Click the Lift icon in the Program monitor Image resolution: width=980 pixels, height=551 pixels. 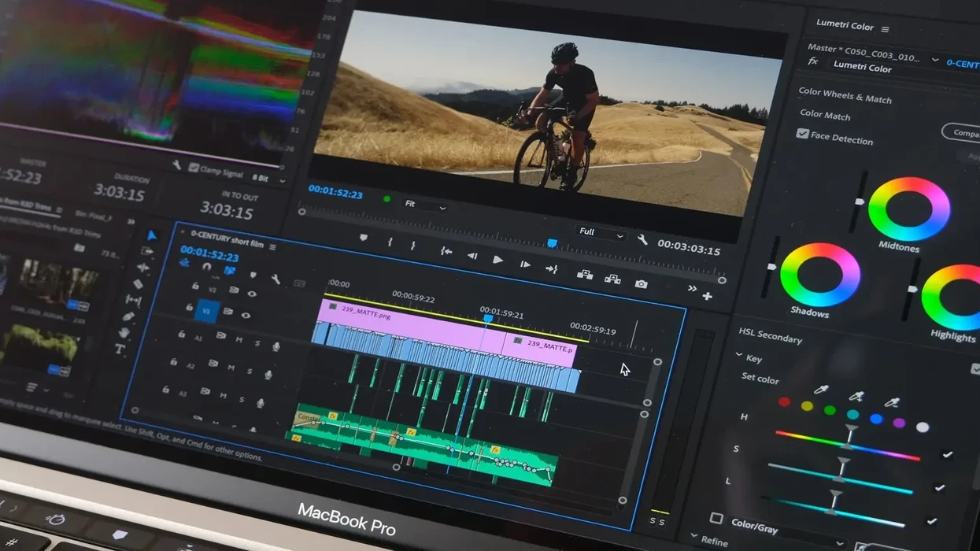[584, 275]
